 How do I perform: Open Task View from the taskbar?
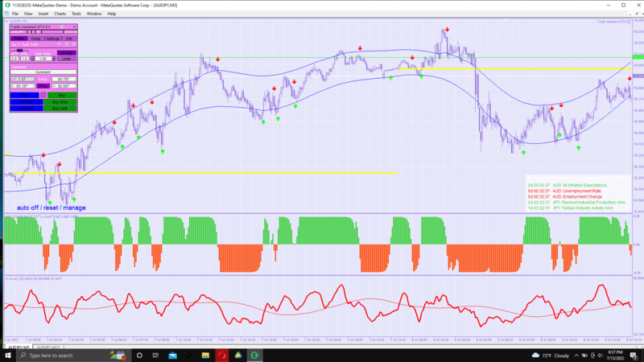(x=155, y=355)
